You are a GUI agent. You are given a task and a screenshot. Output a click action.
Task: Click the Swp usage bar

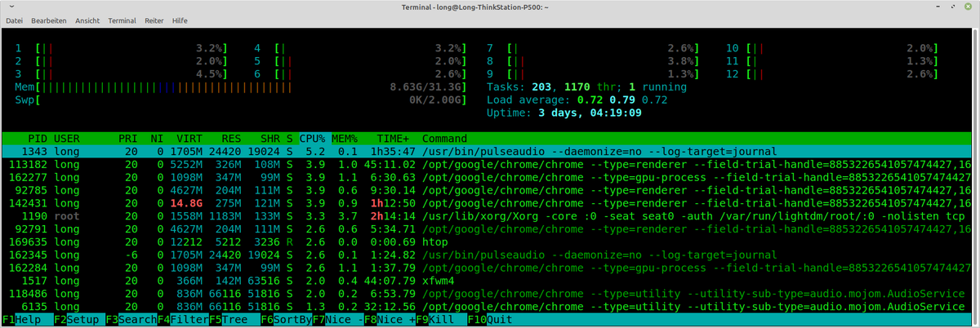[x=240, y=100]
